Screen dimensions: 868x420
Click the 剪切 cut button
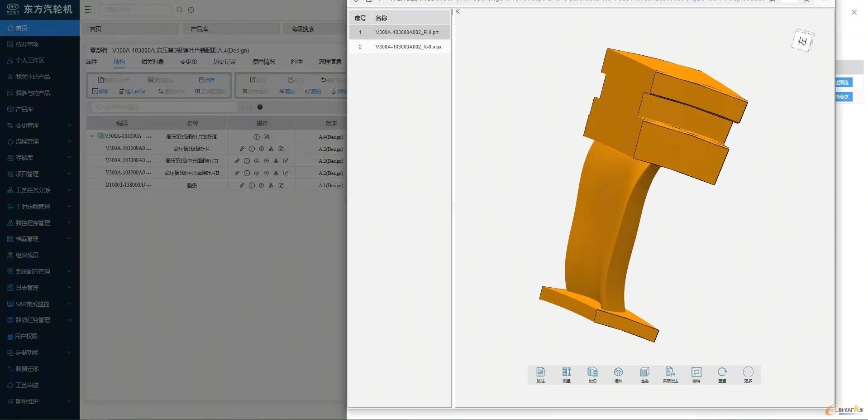pos(287,92)
